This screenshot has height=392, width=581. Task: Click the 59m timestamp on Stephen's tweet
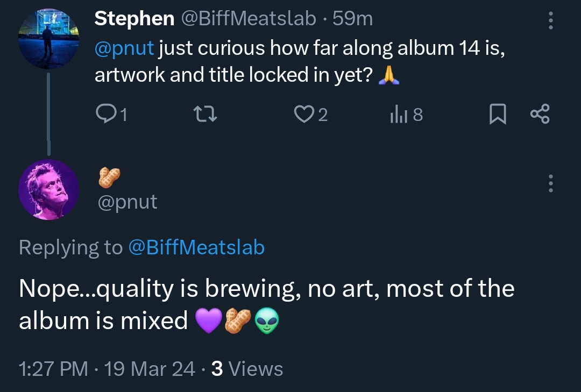pos(353,19)
